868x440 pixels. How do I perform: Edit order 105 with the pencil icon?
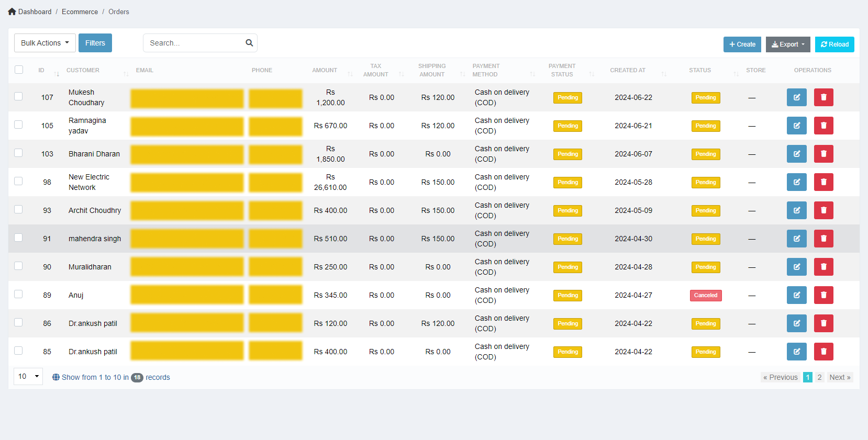(x=796, y=126)
